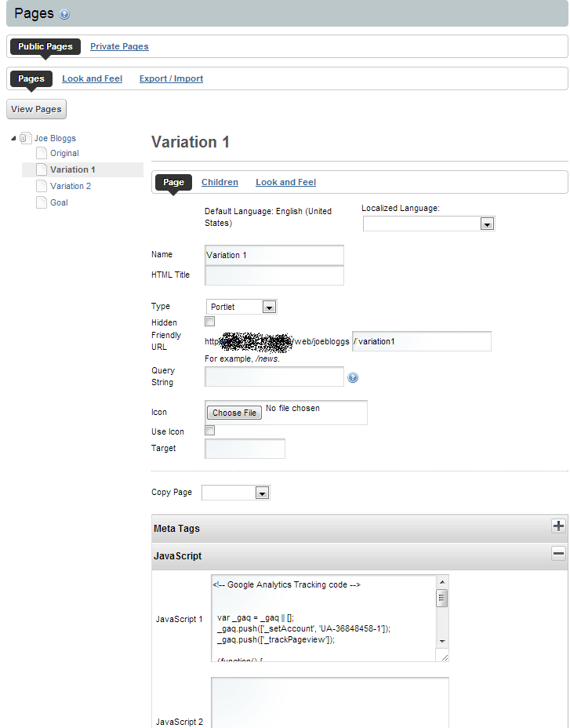Image resolution: width=570 pixels, height=728 pixels.
Task: Click the Joe Bloggs site icon
Action: pos(25,138)
